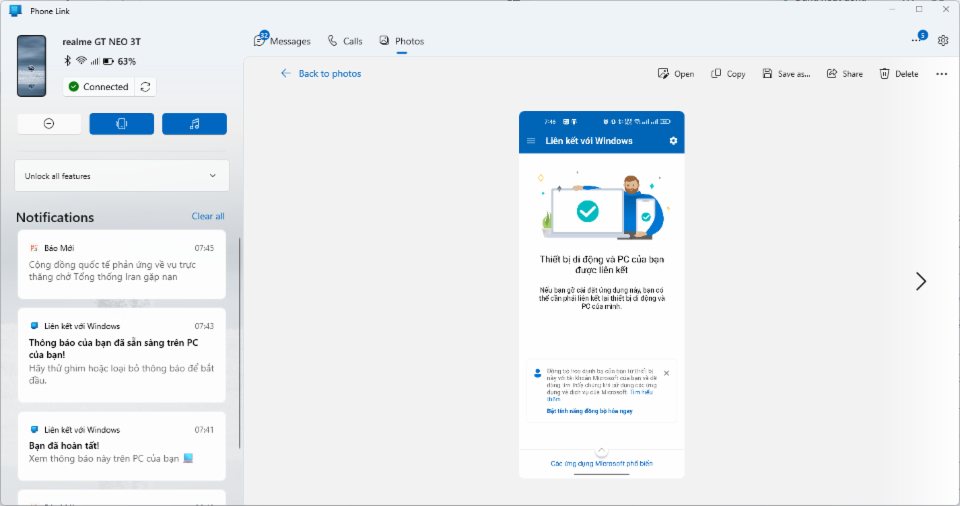Select the Photos tab
Viewport: 960px width, 506px height.
coord(402,41)
